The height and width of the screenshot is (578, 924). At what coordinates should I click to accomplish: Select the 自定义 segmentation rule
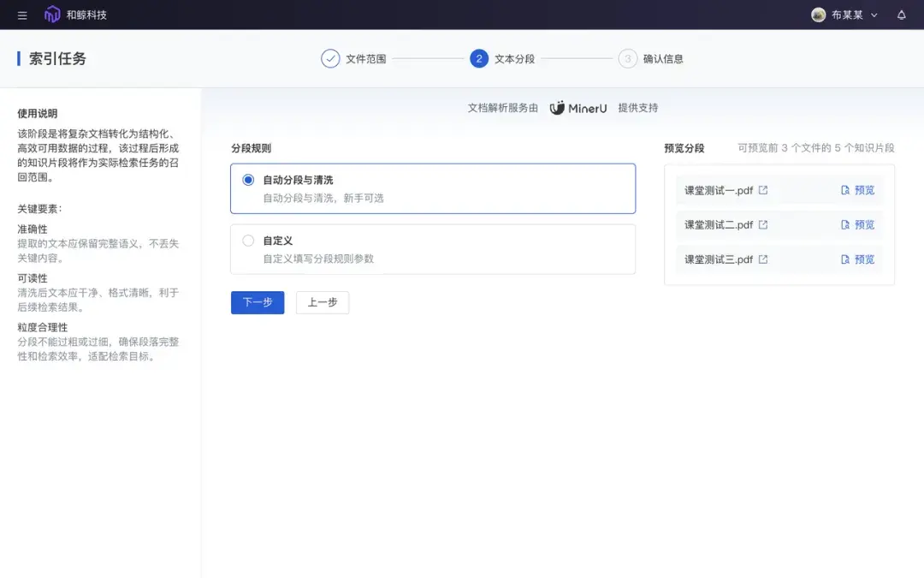tap(248, 241)
